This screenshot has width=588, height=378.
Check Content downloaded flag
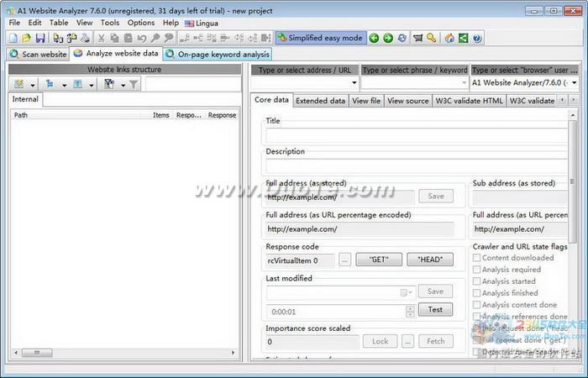coord(476,258)
